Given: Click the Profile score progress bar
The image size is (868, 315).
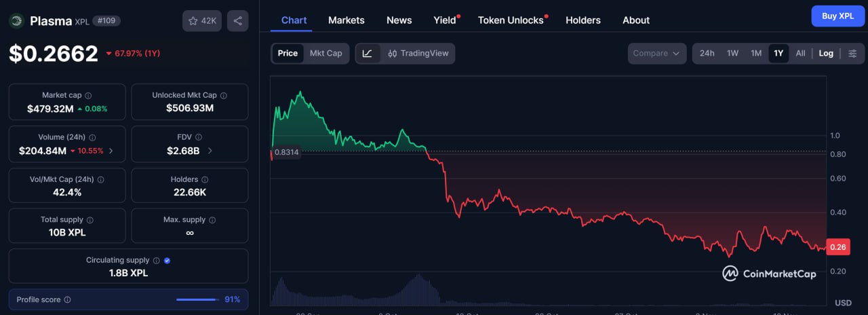Looking at the screenshot, I should (x=198, y=299).
